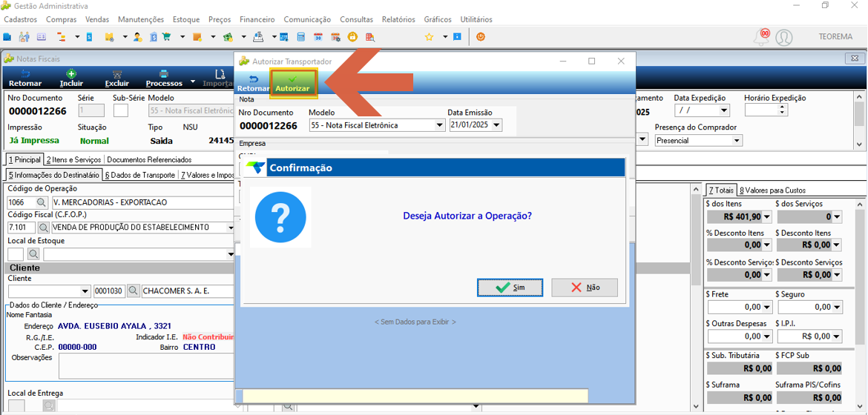Image resolution: width=868 pixels, height=415 pixels.
Task: Click the green shopping cart icon
Action: point(166,37)
